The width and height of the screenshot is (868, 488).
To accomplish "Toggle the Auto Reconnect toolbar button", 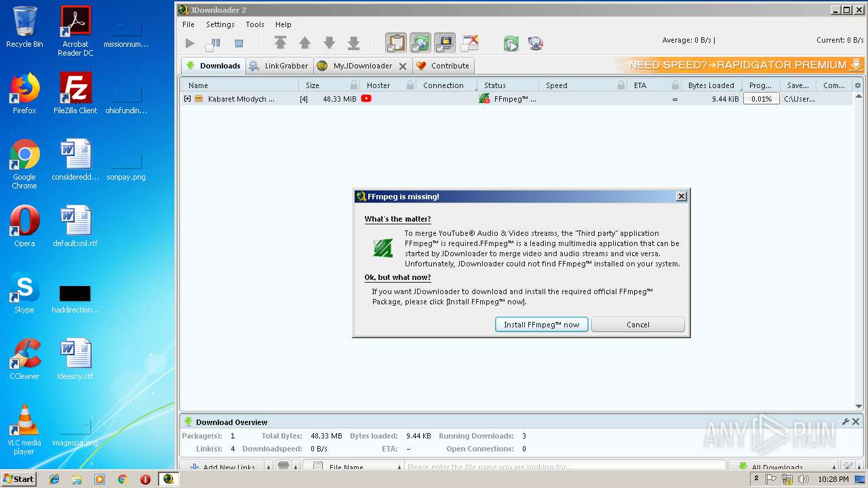I will coord(420,43).
